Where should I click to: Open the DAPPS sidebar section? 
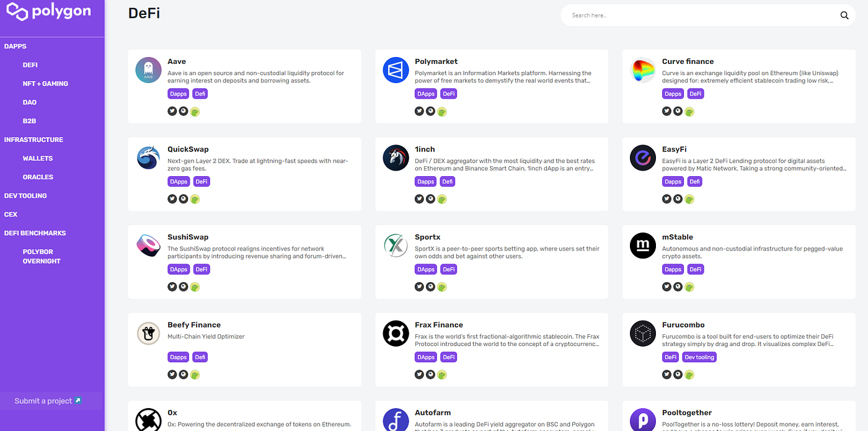(15, 47)
